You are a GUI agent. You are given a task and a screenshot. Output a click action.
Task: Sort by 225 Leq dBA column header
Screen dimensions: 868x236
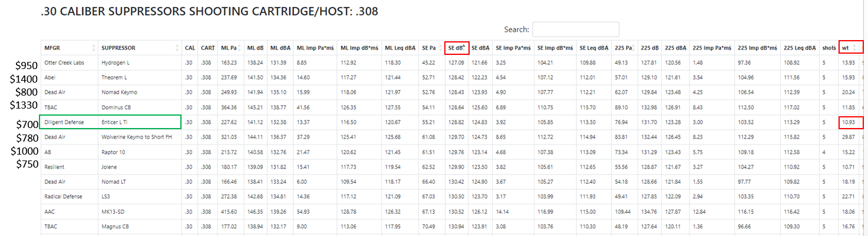[800, 48]
